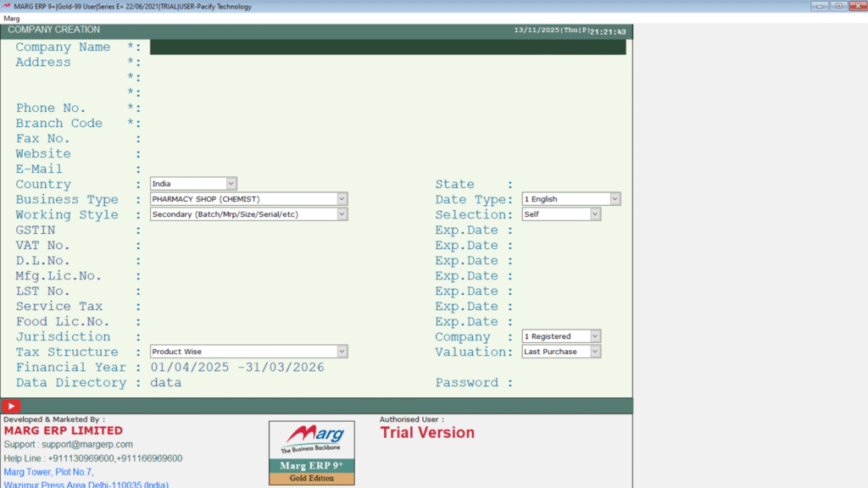Open the Country dropdown
The height and width of the screenshot is (488, 868).
click(231, 183)
